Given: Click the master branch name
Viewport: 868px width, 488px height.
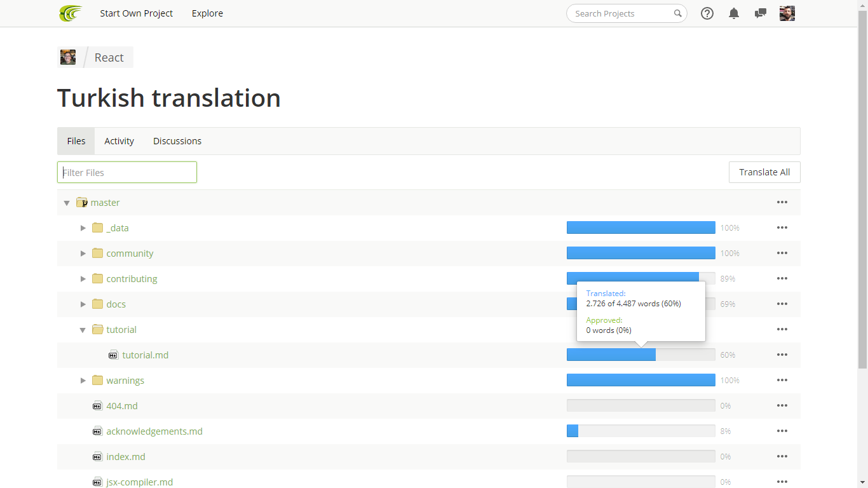Looking at the screenshot, I should point(105,202).
